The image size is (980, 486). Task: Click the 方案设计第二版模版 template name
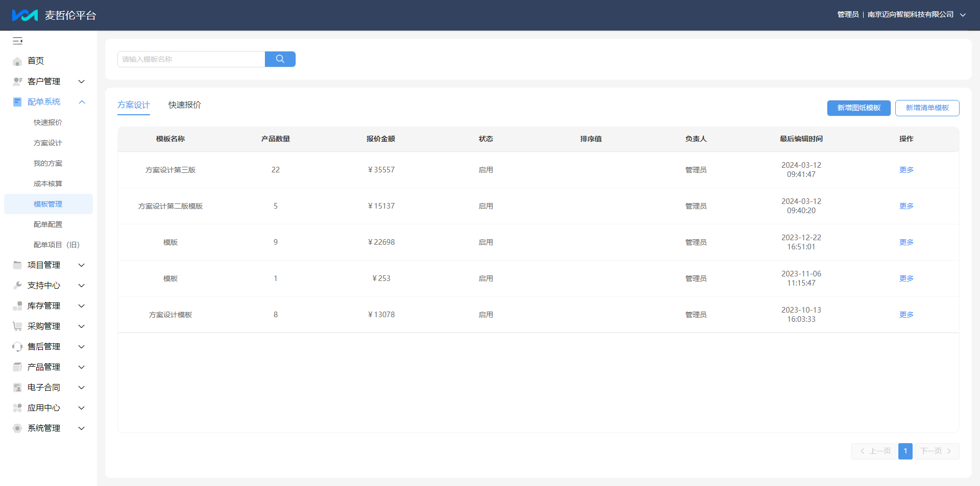(x=170, y=206)
